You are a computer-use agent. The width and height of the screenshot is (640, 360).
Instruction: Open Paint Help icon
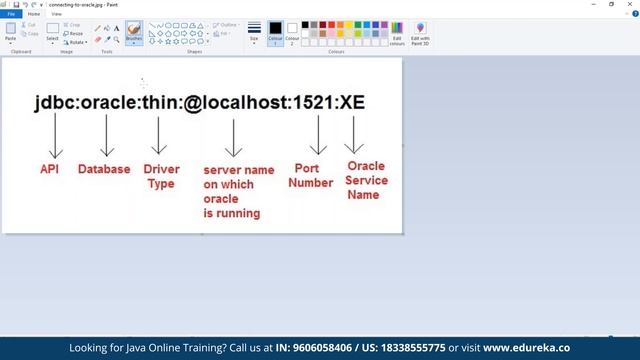click(x=635, y=14)
